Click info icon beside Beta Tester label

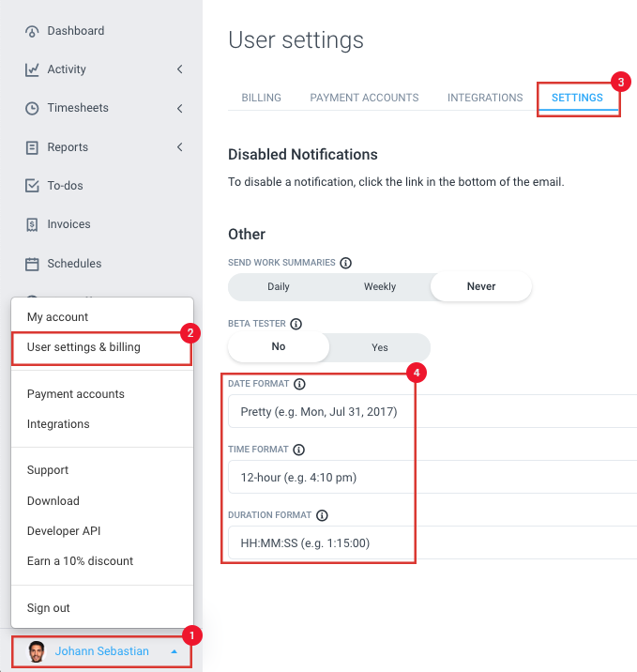click(x=296, y=324)
